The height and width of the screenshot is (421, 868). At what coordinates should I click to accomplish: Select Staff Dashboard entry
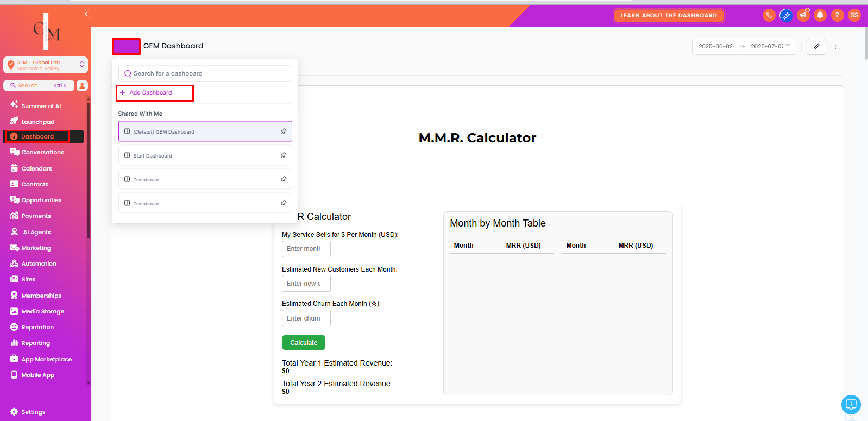[205, 155]
